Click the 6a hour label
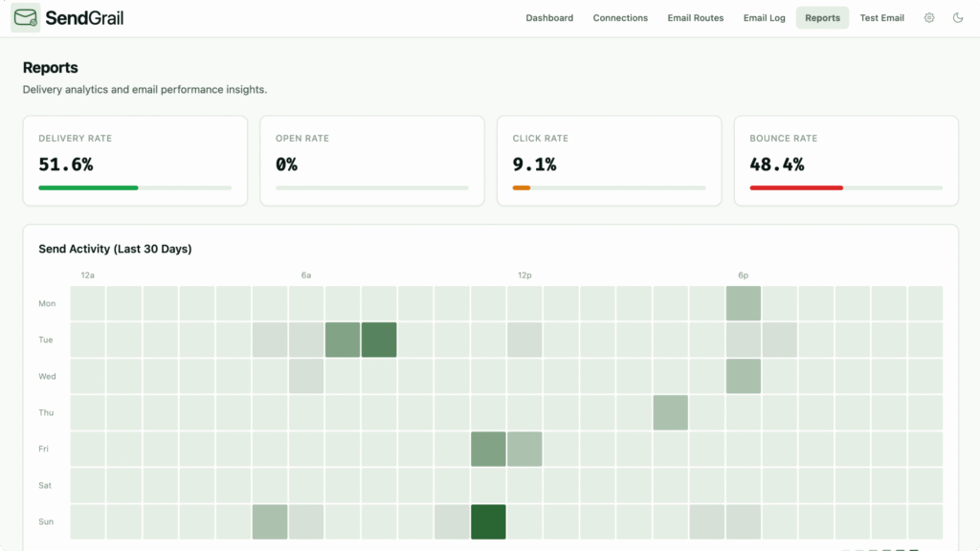The image size is (980, 551). [306, 275]
